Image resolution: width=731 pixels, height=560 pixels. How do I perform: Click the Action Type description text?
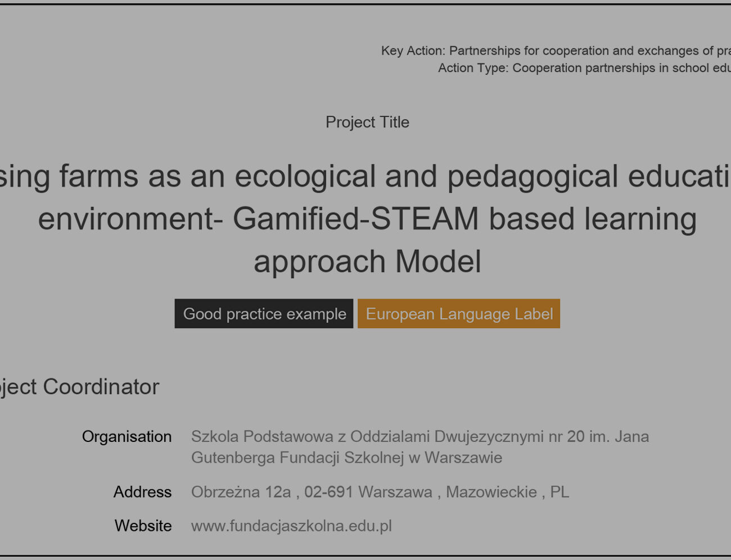(x=584, y=68)
